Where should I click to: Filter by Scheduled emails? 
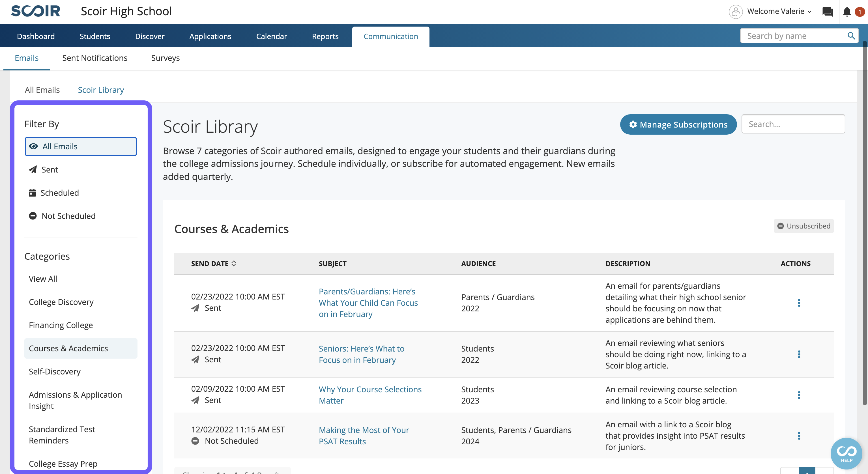(x=81, y=193)
